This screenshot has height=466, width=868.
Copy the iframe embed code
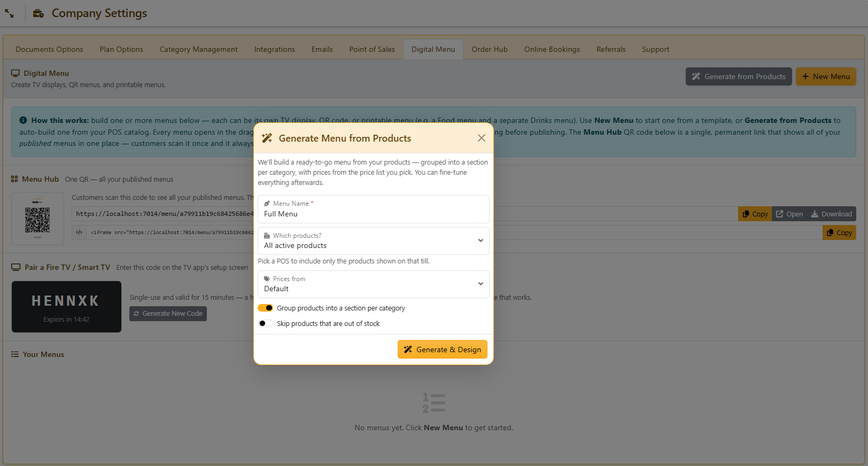(x=839, y=232)
